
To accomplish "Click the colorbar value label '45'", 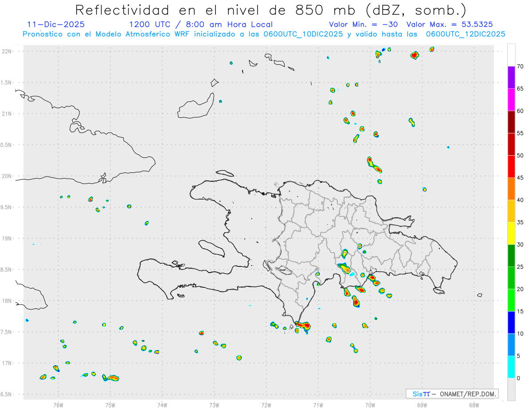I will tap(520, 178).
